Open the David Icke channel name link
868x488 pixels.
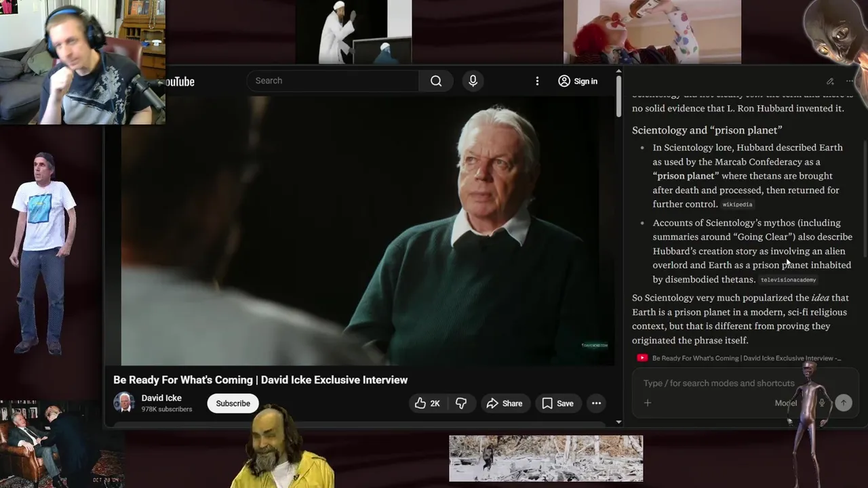(161, 398)
